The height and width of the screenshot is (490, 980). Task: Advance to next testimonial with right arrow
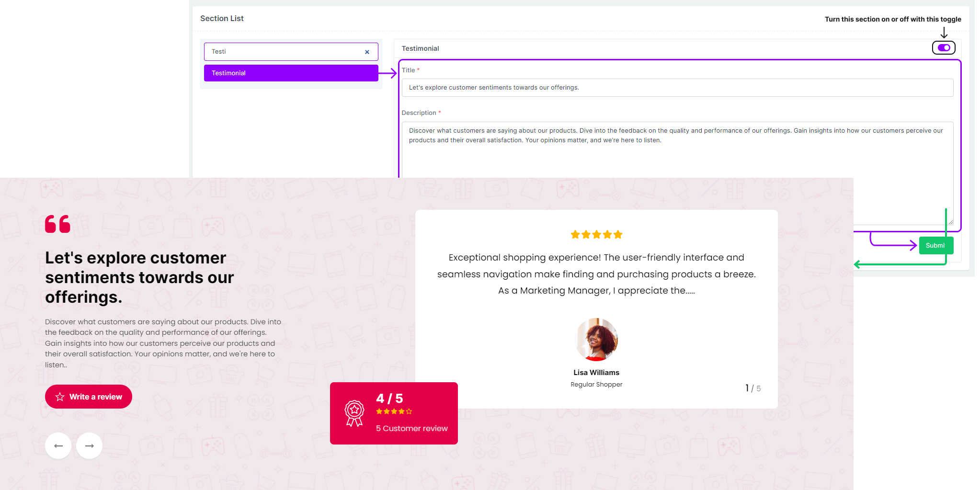tap(90, 446)
